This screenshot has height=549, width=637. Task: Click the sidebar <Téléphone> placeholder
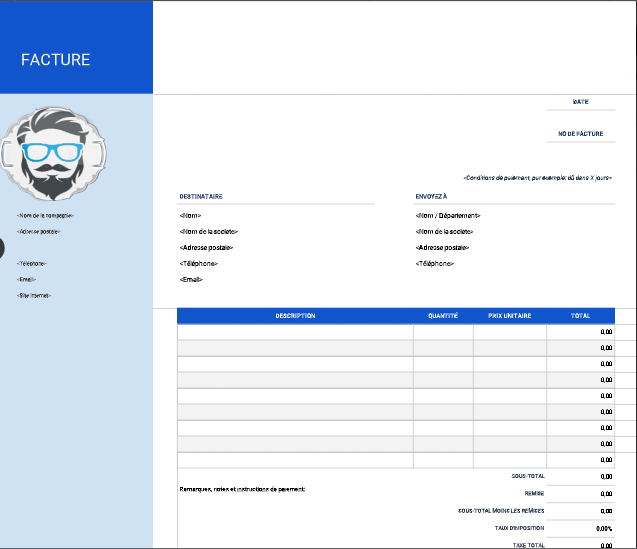pyautogui.click(x=32, y=264)
